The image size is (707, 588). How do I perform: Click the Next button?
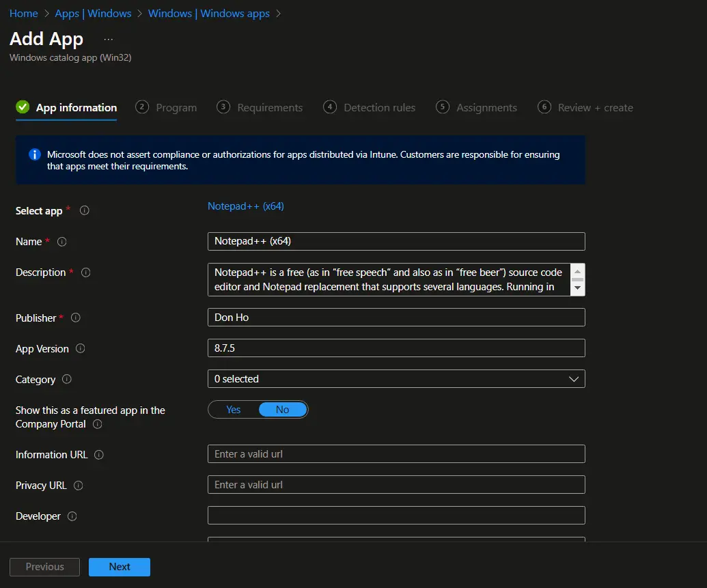coord(119,566)
